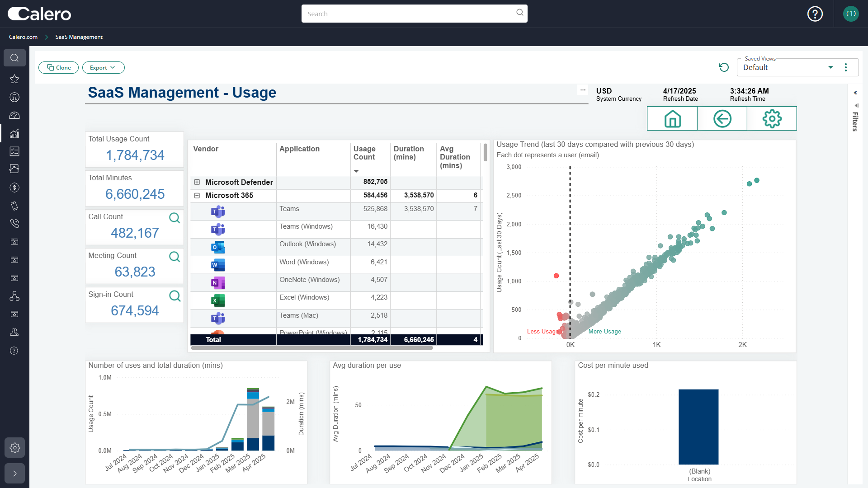The width and height of the screenshot is (868, 488).
Task: Open the three-dot menu beside Saved Views
Action: (846, 67)
